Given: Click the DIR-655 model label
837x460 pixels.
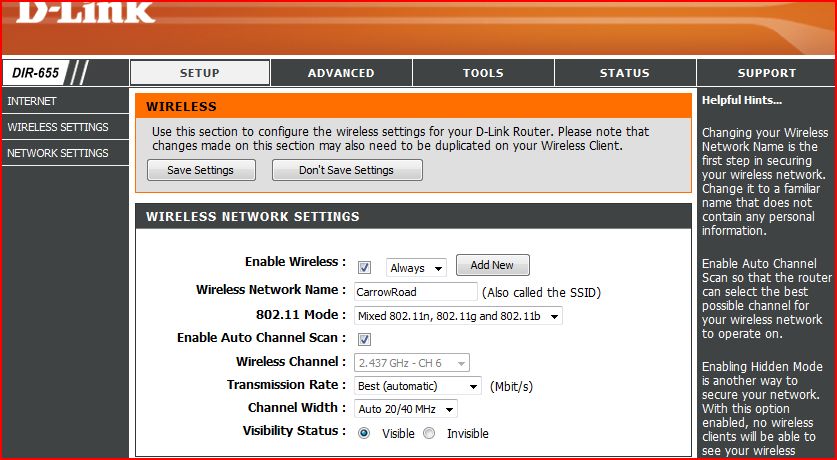Looking at the screenshot, I should pyautogui.click(x=35, y=73).
